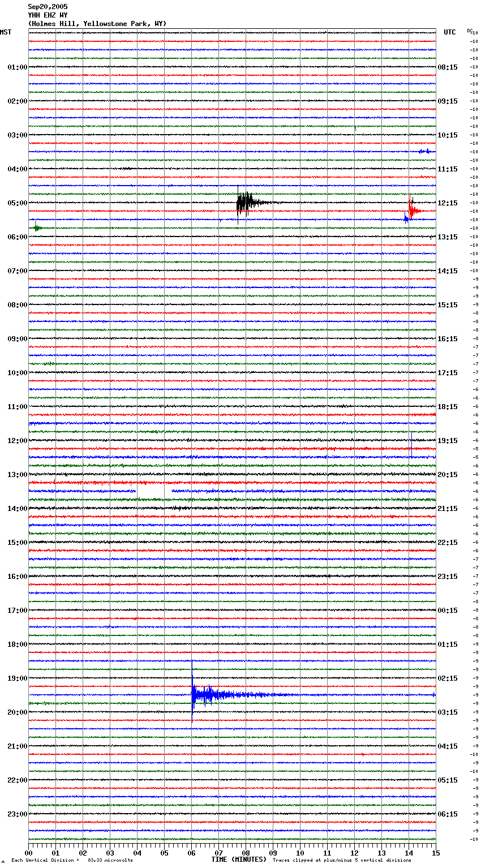
Task: Click the "TIME (MINUTES)" axis title
Action: pyautogui.click(x=239, y=860)
